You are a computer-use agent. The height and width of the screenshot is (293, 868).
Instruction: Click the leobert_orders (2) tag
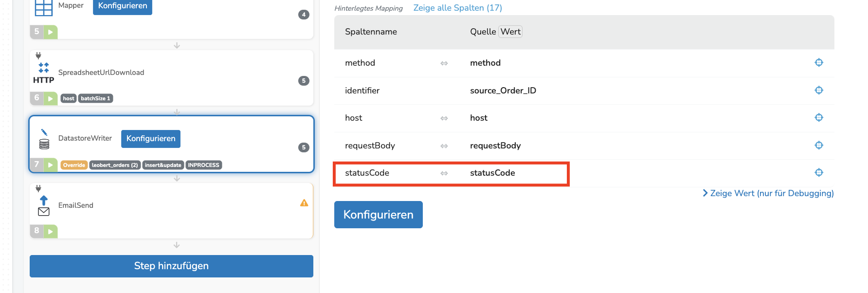point(115,165)
